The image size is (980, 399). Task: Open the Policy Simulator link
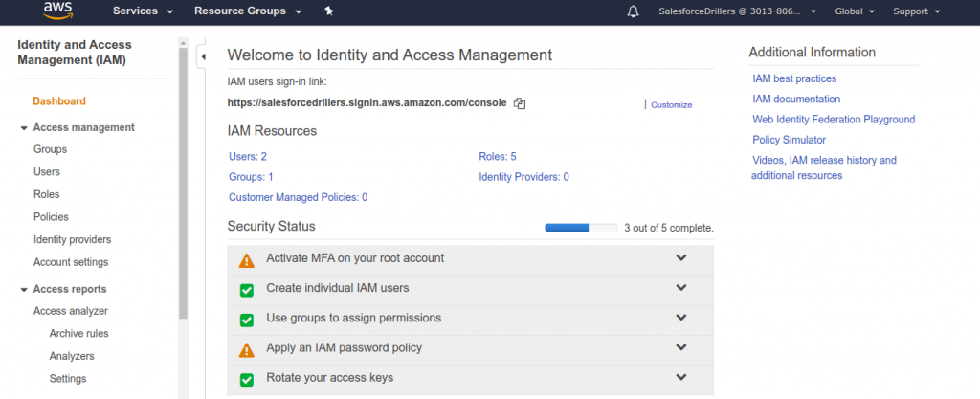coord(789,140)
